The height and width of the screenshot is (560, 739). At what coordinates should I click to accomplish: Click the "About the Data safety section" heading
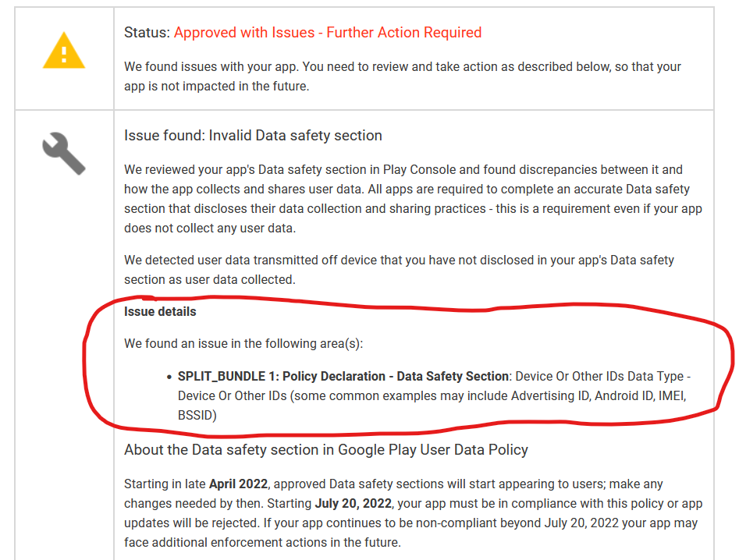point(325,450)
